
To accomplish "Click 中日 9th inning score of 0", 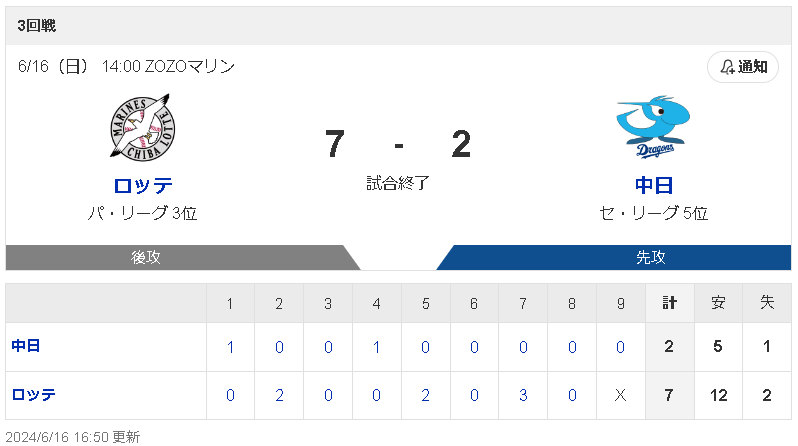I will coord(620,347).
